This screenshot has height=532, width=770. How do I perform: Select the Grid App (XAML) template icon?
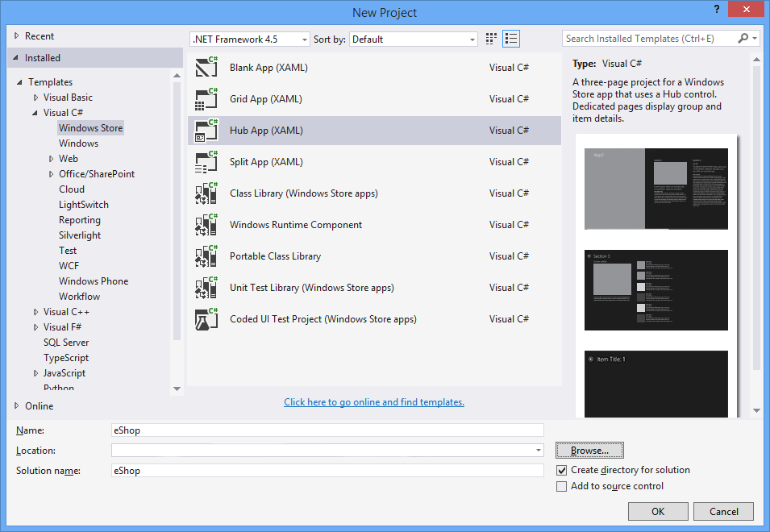[x=206, y=99]
